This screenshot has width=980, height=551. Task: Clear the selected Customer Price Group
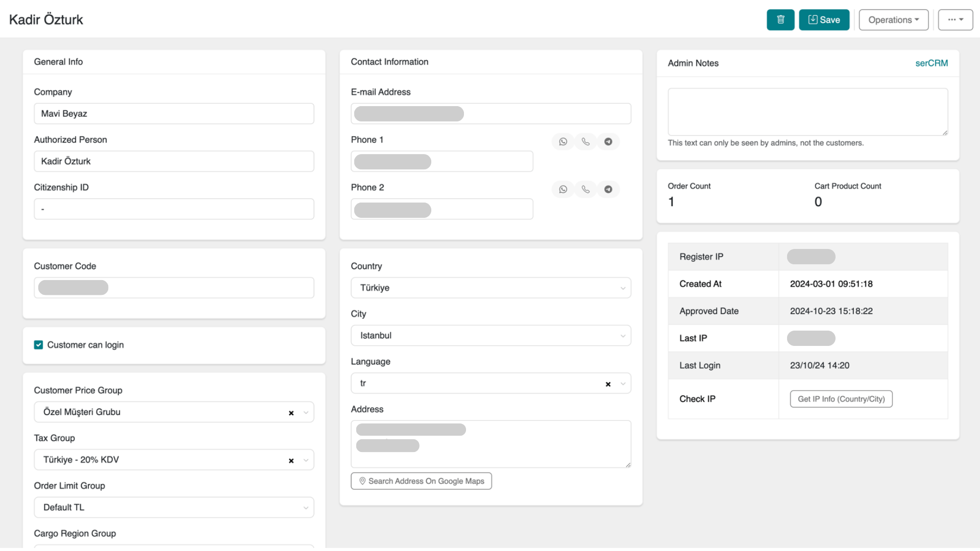tap(291, 412)
